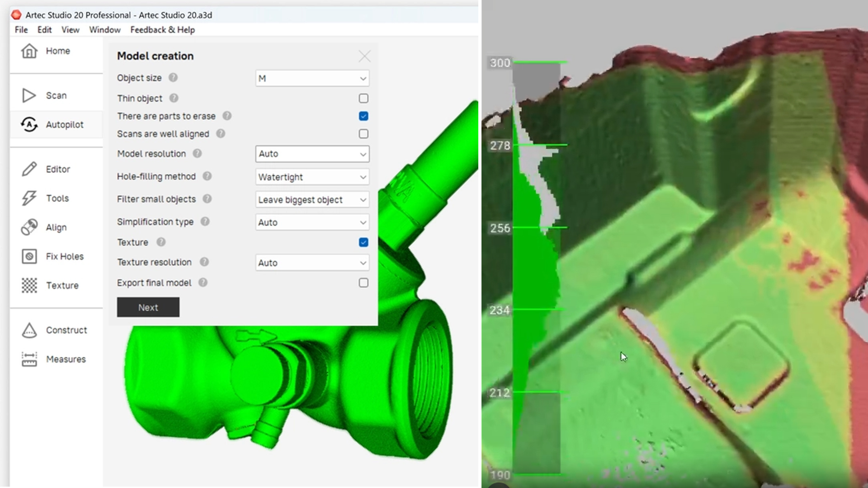Open the Autopilot sidebar icon
The width and height of the screenshot is (868, 488).
pyautogui.click(x=29, y=124)
